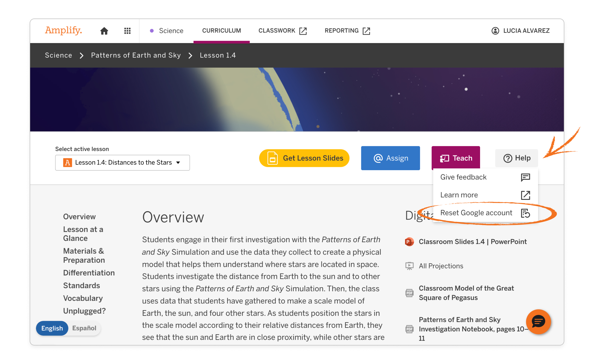This screenshot has width=594, height=364.
Task: Open the Reporting section
Action: pyautogui.click(x=341, y=31)
